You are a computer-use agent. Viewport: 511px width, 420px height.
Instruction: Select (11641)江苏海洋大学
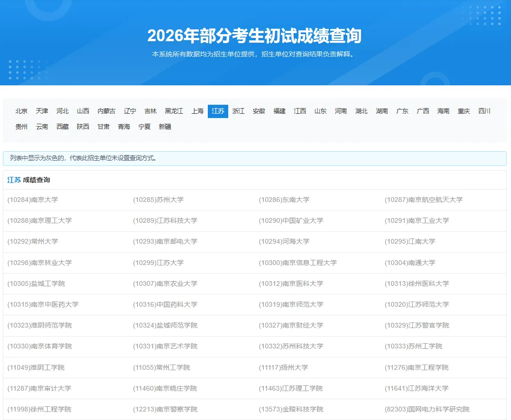click(x=417, y=388)
